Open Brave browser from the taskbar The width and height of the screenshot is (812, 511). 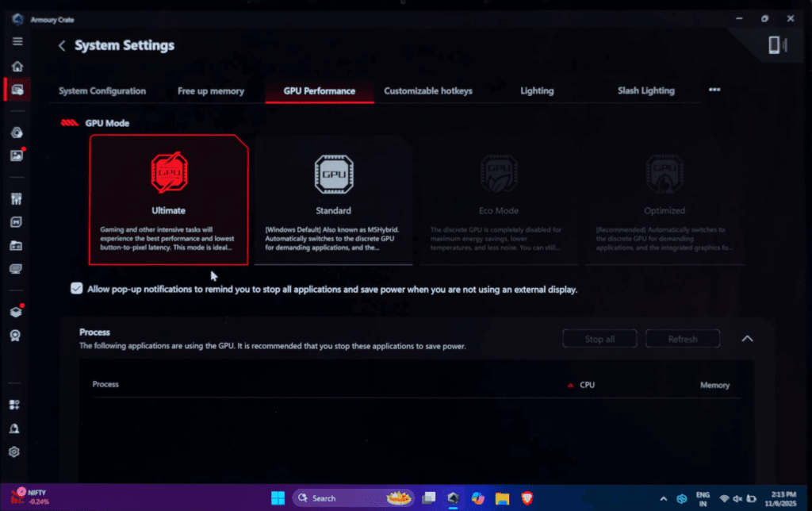click(527, 498)
